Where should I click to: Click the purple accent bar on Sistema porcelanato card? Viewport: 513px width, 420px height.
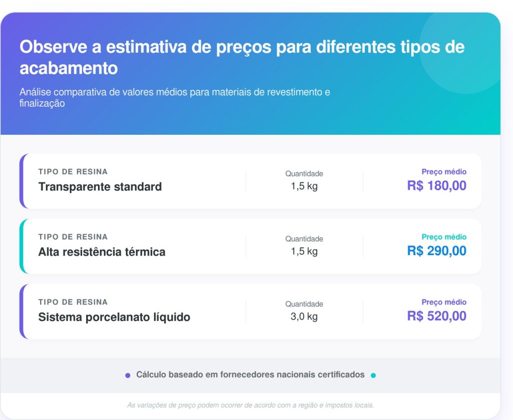pyautogui.click(x=22, y=311)
